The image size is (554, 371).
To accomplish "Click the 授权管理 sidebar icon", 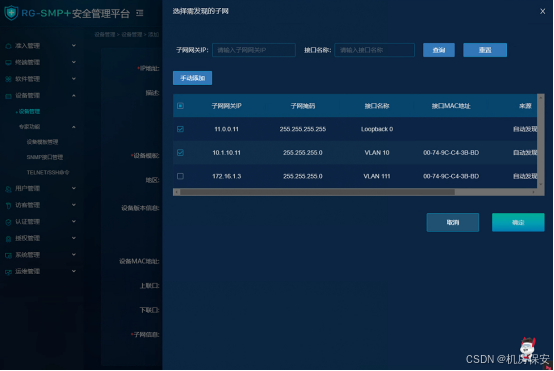I will point(8,239).
